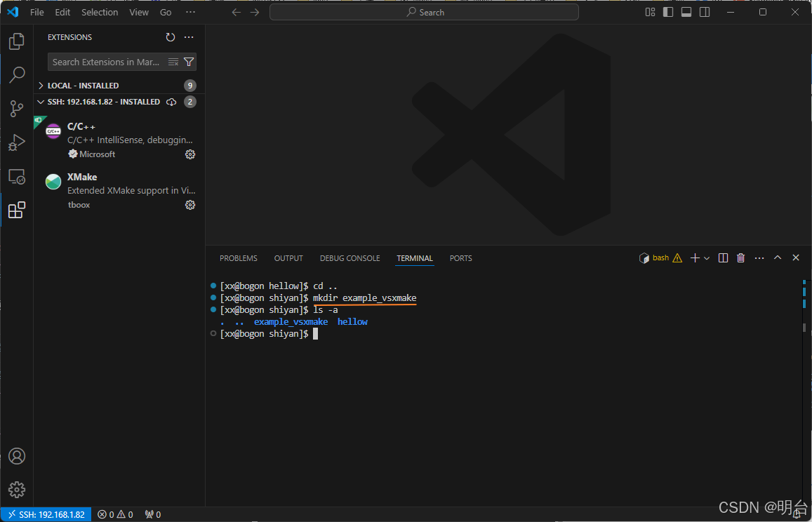Close the terminal panel

(x=796, y=258)
